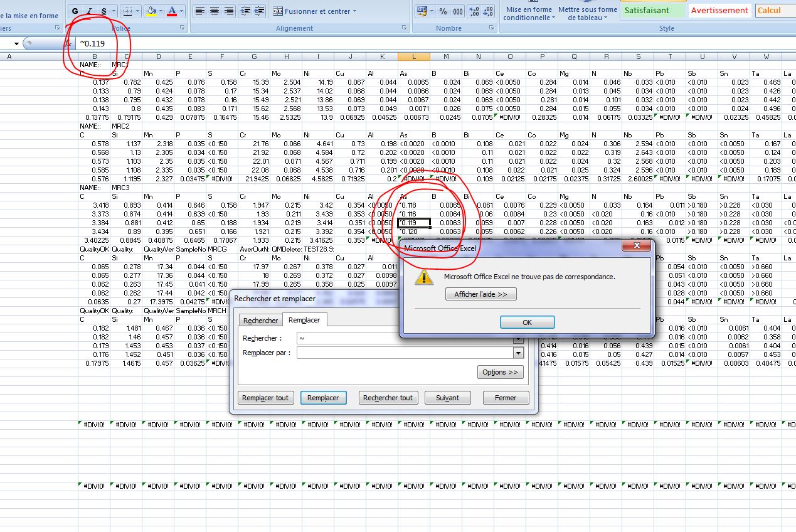796x532 pixels.
Task: Select the cell containing TEST28.9
Action: click(318, 249)
